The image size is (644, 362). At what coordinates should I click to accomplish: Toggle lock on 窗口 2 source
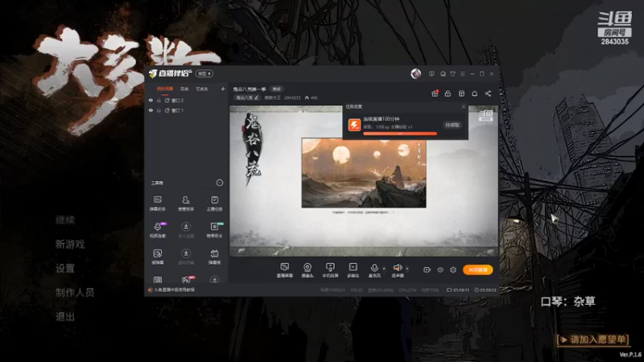point(159,100)
